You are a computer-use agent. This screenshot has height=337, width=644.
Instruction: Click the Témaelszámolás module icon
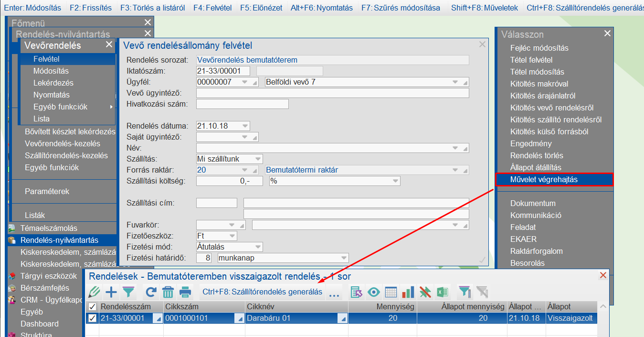pos(12,228)
